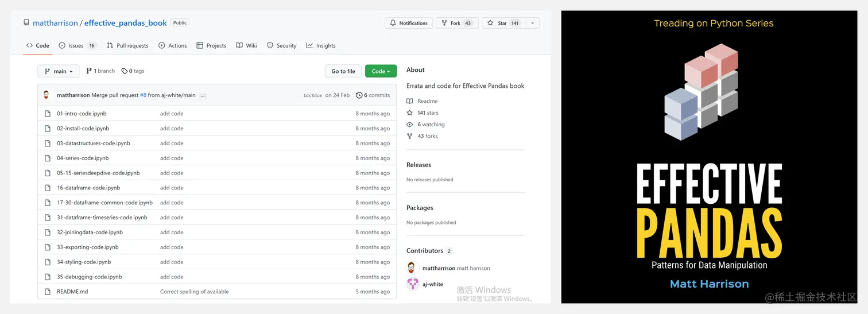
Task: Open file 16-dataframe-code.ipynb
Action: click(88, 188)
